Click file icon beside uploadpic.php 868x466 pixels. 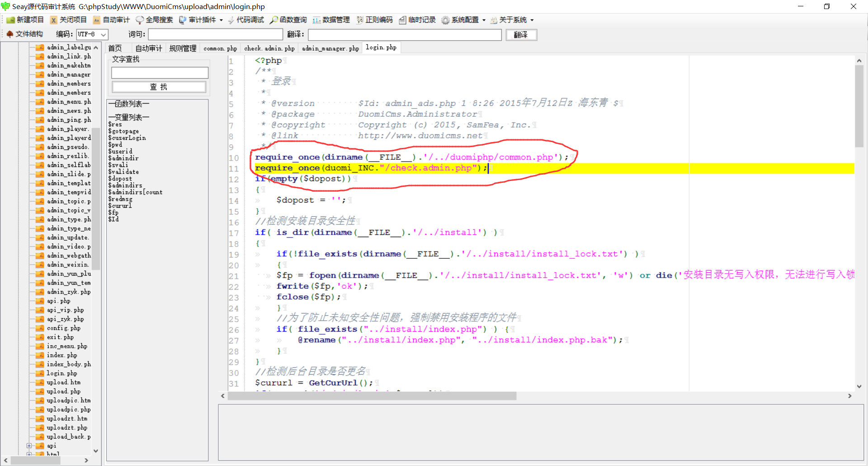(x=40, y=409)
